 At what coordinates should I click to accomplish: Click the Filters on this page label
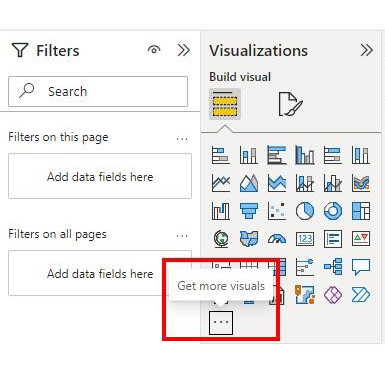pyautogui.click(x=58, y=137)
